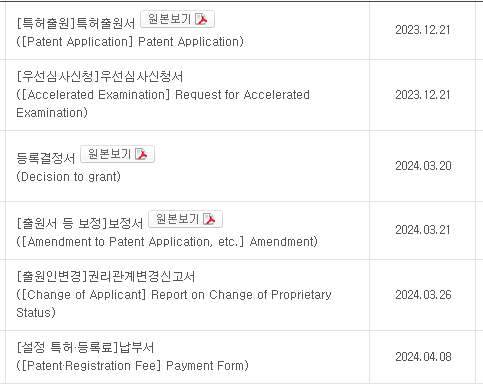Click Patent Registration Fee Payment Form text
Image resolution: width=483 pixels, height=385 pixels.
pos(133,366)
